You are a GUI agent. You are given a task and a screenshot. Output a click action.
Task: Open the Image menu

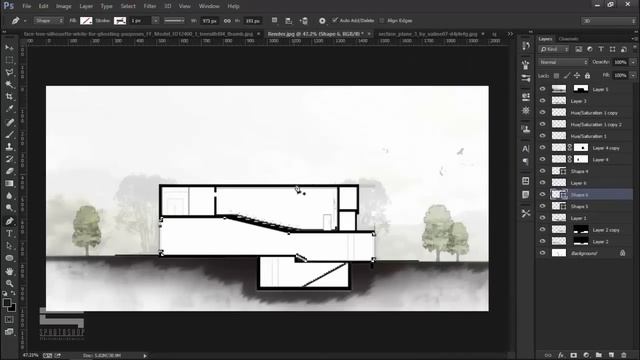click(63, 6)
